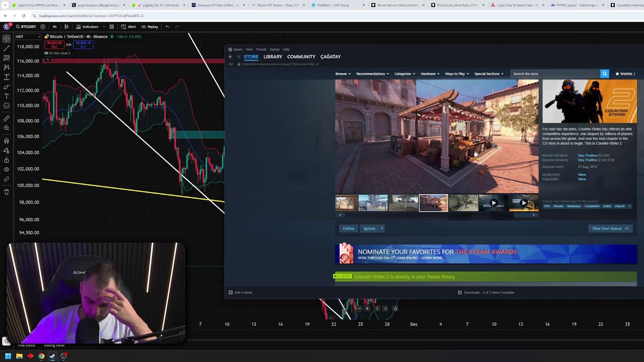The width and height of the screenshot is (644, 362).
Task: Activate the chart zoom-in tool
Action: 7,128
